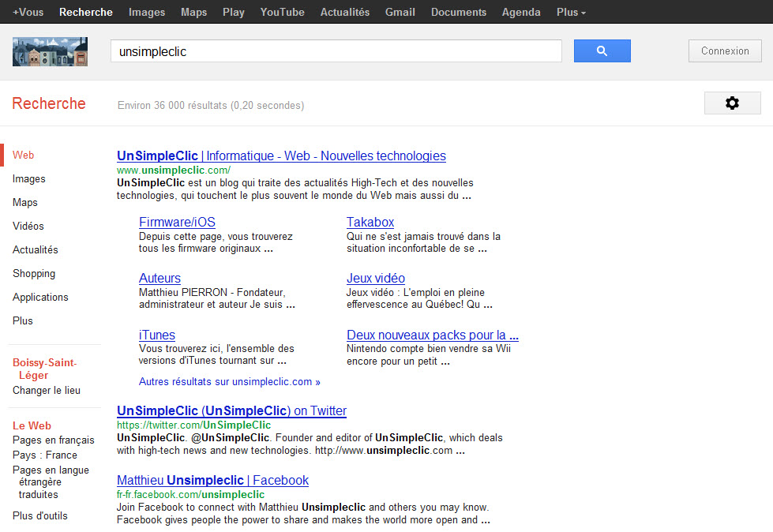Open Images in the top navigation bar
The image size is (773, 532).
click(x=147, y=13)
